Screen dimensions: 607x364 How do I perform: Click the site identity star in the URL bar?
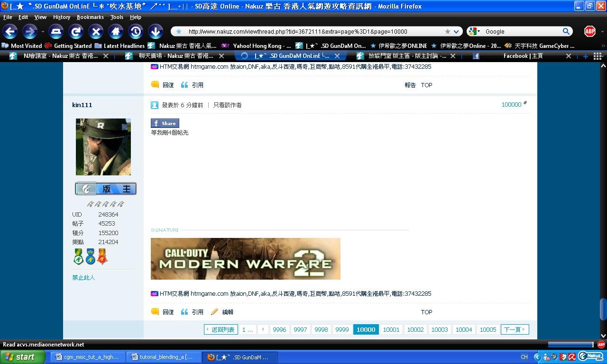coord(179,31)
